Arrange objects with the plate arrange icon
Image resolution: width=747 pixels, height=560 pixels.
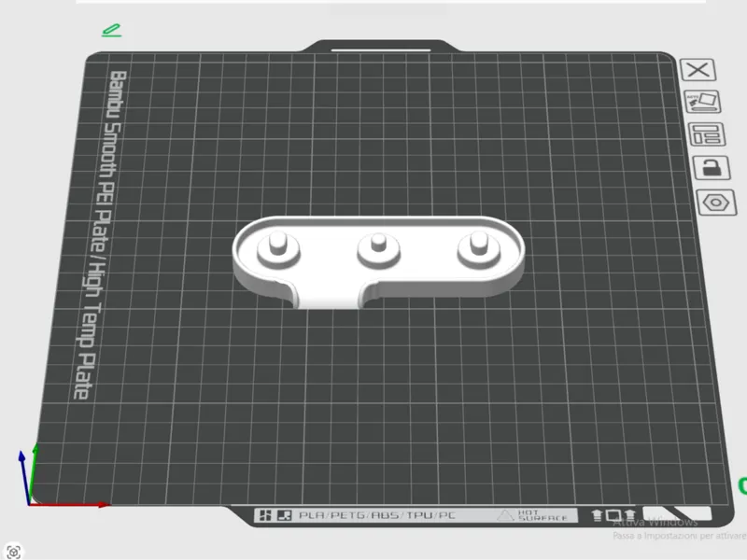point(707,134)
